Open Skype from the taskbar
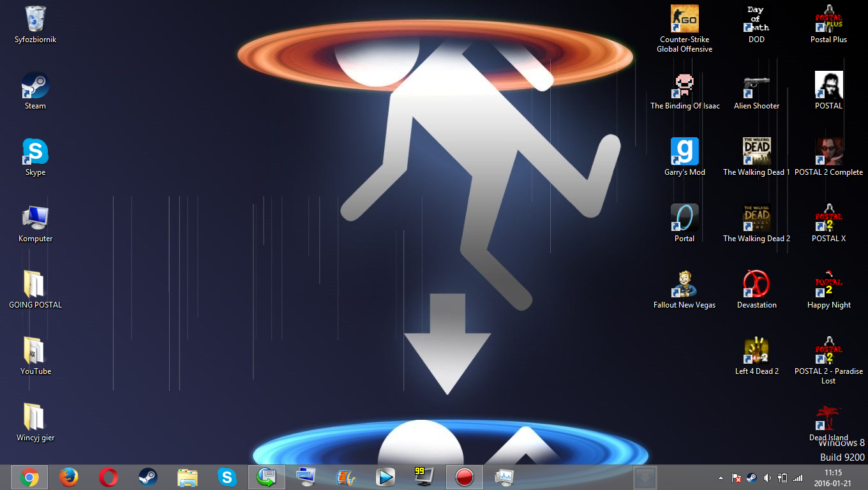 point(227,477)
